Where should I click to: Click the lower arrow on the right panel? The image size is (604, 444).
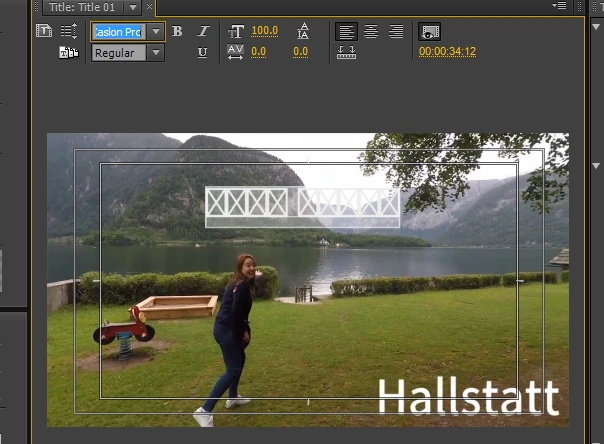click(x=596, y=166)
